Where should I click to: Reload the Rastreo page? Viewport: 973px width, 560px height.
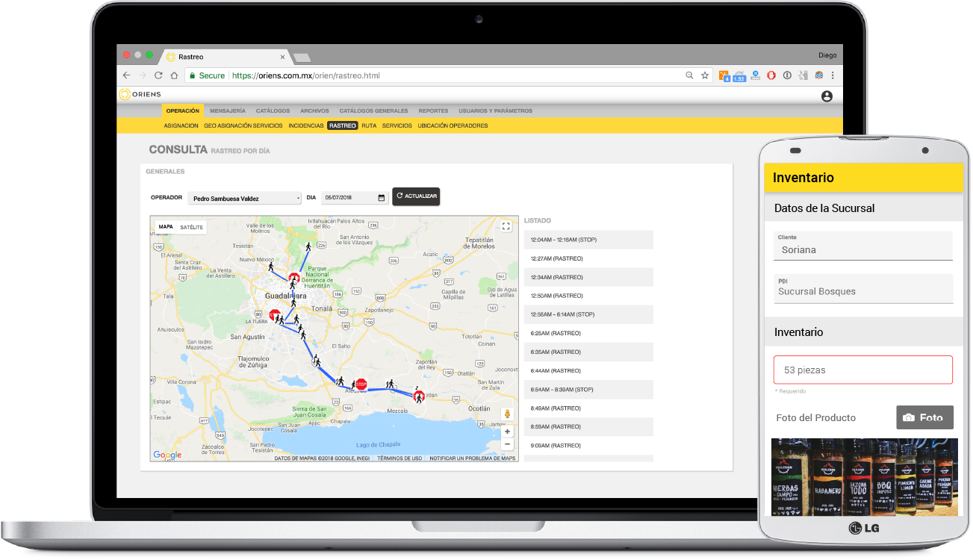pyautogui.click(x=158, y=75)
